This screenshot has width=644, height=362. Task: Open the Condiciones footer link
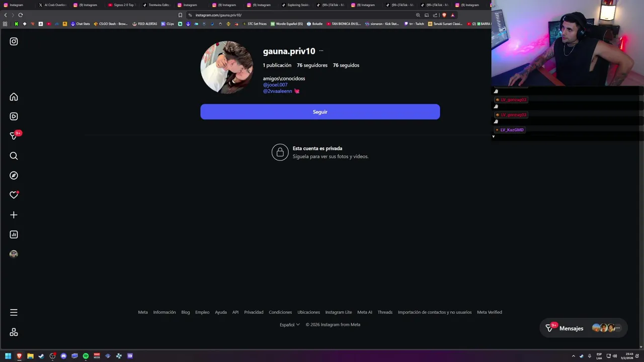click(280, 312)
